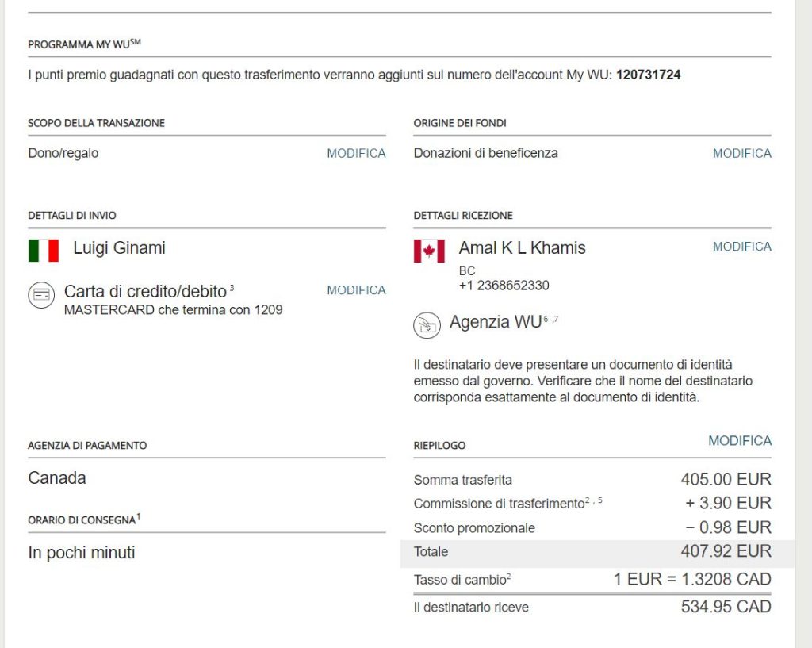812x648 pixels.
Task: Edit the Scopo della transazione via MODIFICA
Action: [356, 153]
